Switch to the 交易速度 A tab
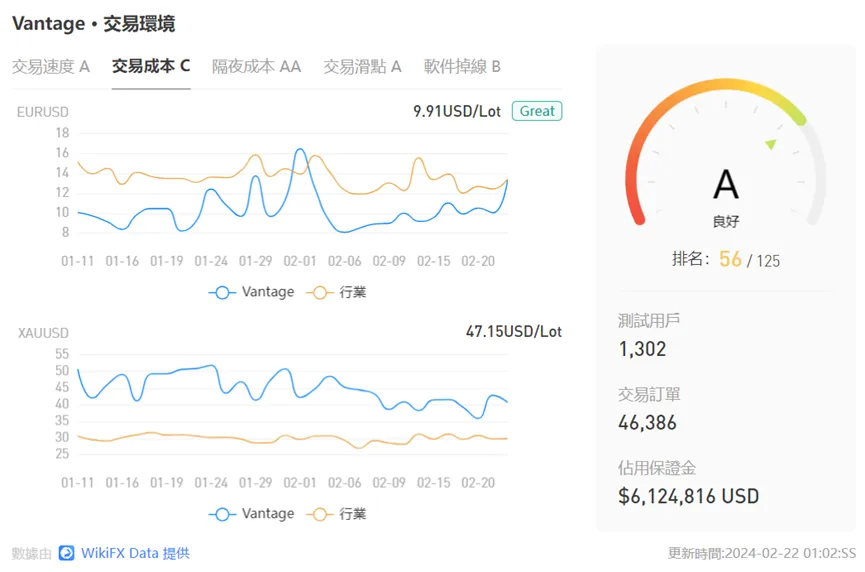The width and height of the screenshot is (865, 572). (51, 67)
